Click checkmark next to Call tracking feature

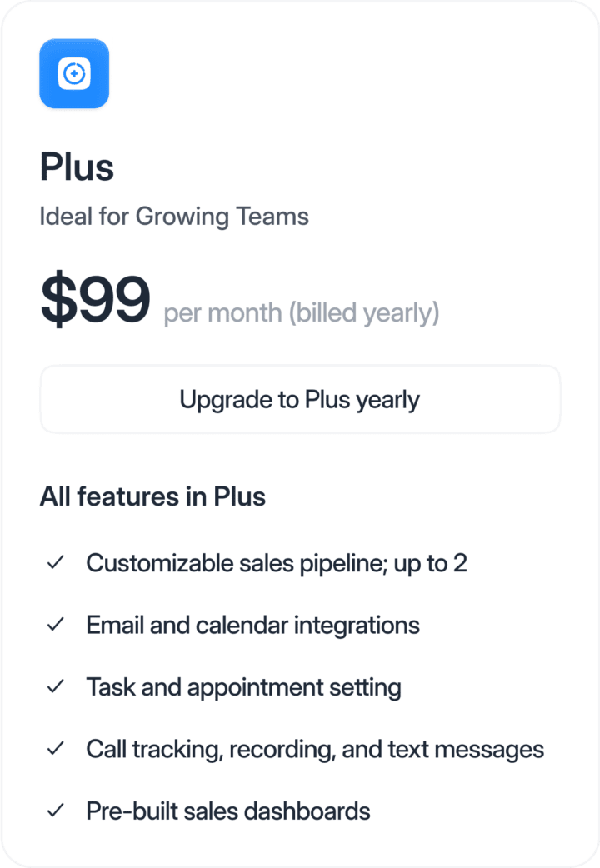pos(56,749)
